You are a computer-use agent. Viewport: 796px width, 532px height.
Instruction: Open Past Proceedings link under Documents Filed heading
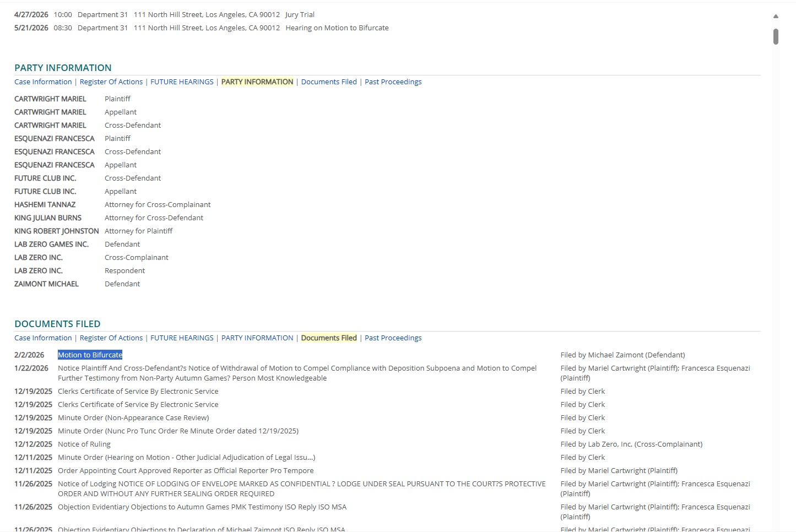[393, 338]
